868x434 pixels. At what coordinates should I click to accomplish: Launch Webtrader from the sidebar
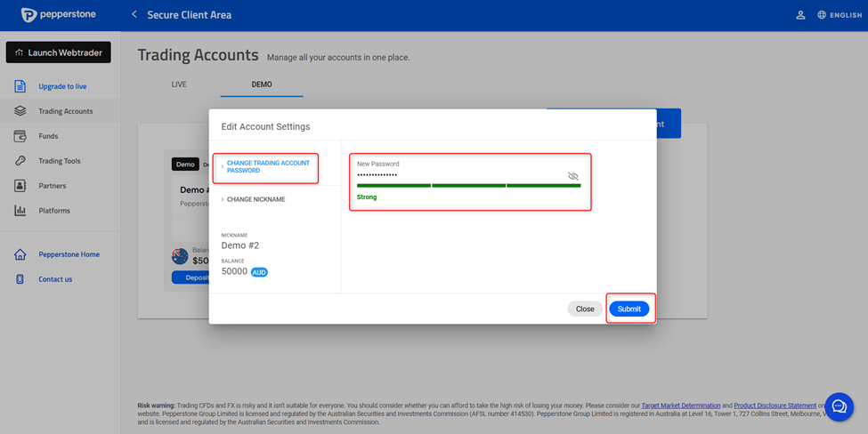59,52
